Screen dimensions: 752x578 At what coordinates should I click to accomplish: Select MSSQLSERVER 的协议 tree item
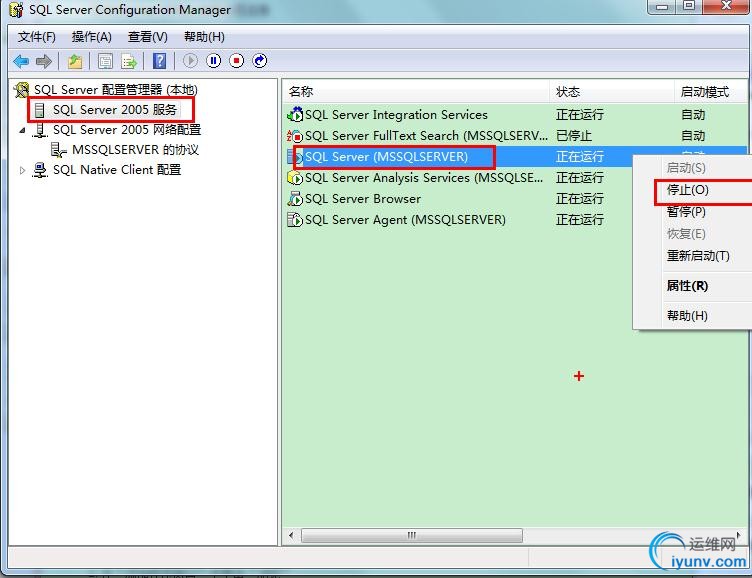(x=135, y=150)
